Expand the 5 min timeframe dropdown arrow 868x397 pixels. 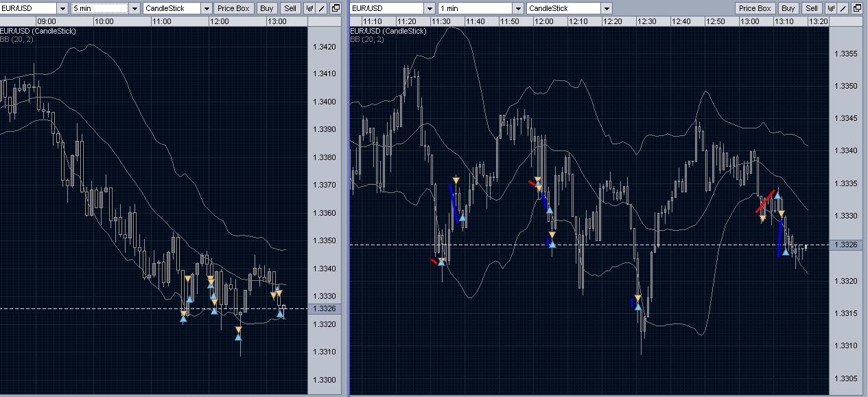134,8
